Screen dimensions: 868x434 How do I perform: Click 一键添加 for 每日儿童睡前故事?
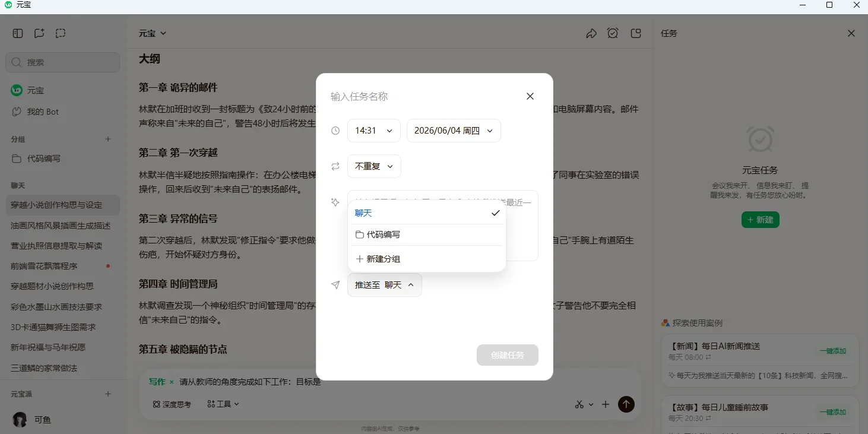[x=833, y=412]
